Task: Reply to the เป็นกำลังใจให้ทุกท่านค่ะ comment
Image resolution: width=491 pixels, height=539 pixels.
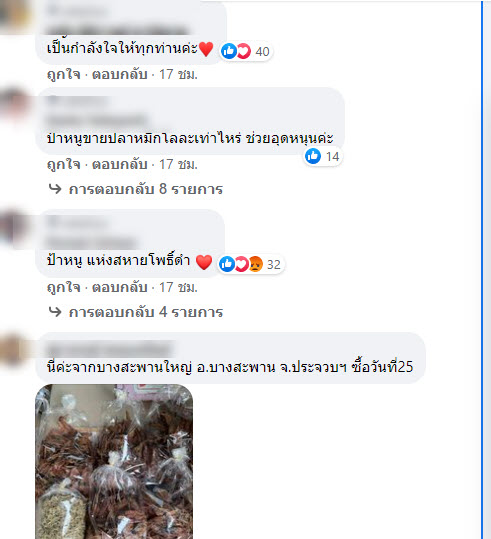Action: point(120,74)
